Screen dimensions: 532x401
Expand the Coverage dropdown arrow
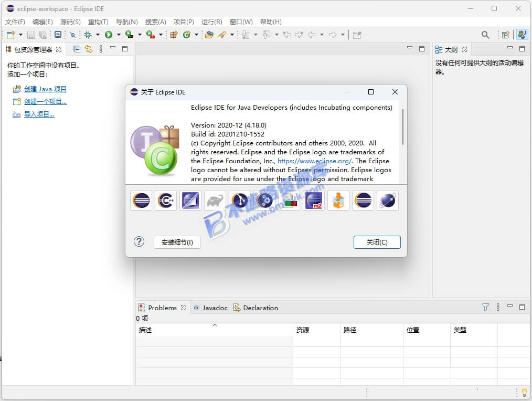click(140, 35)
